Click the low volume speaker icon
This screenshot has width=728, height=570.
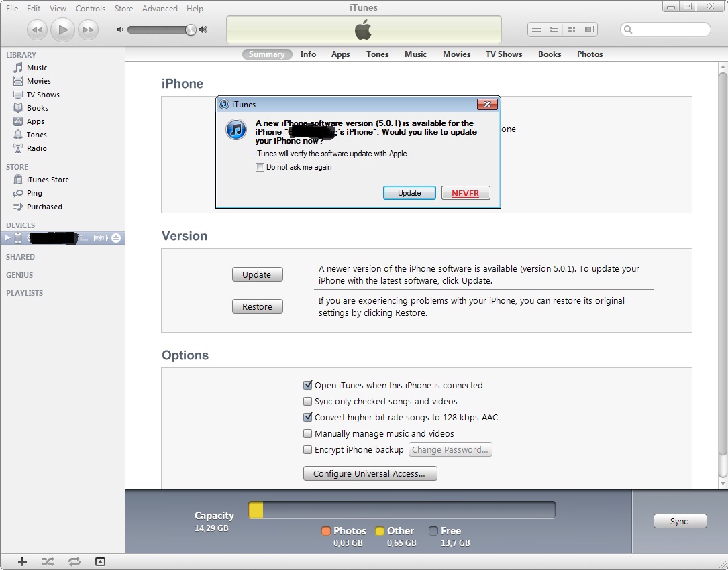coord(120,30)
